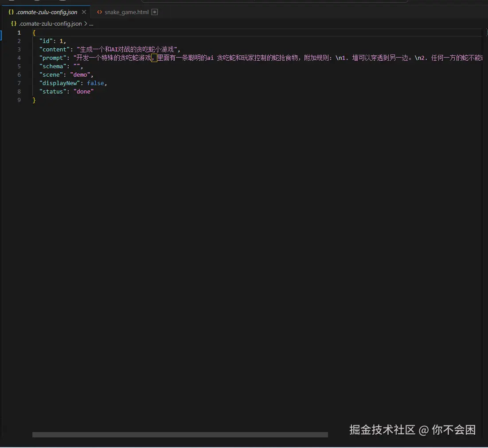Click the "displayNew" key on line 7
The width and height of the screenshot is (488, 448).
60,83
